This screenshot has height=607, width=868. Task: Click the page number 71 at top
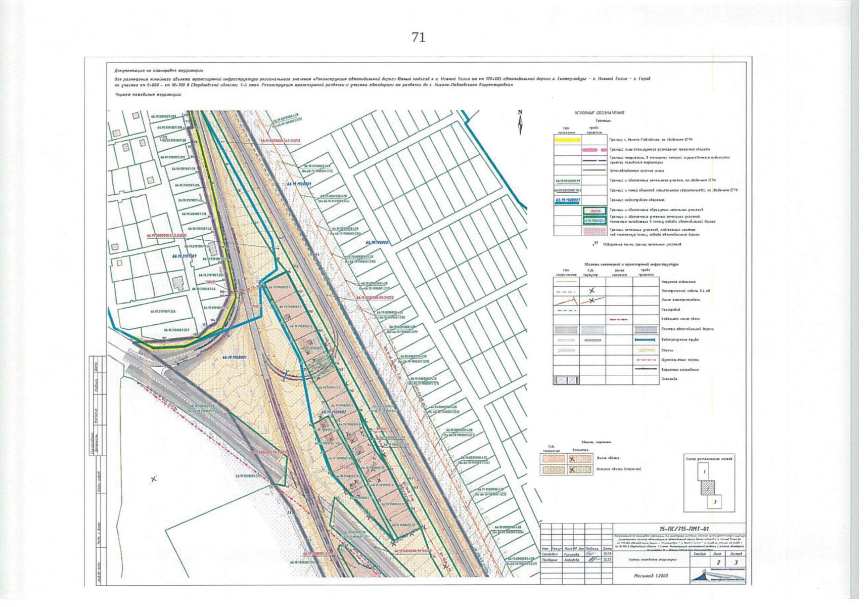click(418, 37)
